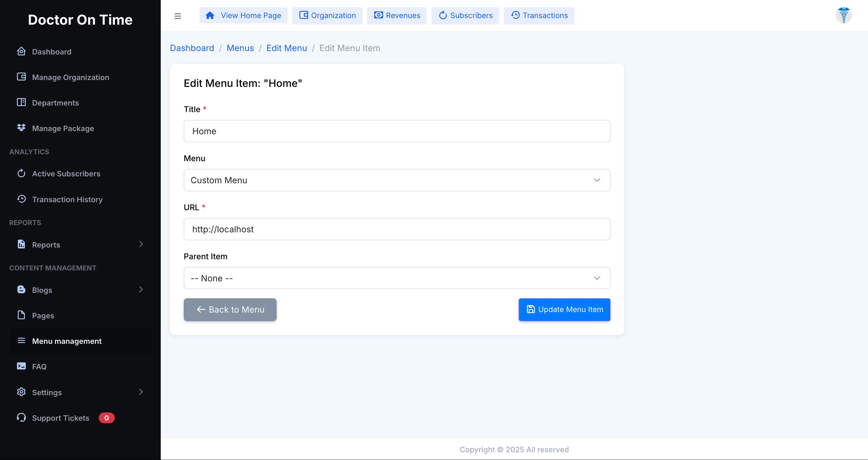Open Support Tickets in sidebar
This screenshot has height=460, width=868.
click(x=80, y=418)
